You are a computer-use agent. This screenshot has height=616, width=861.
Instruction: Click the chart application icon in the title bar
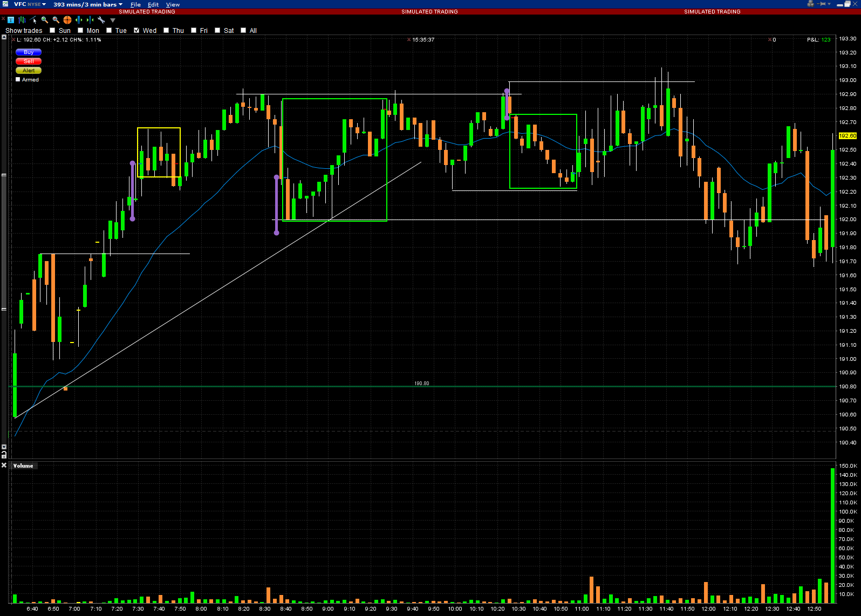5,4
